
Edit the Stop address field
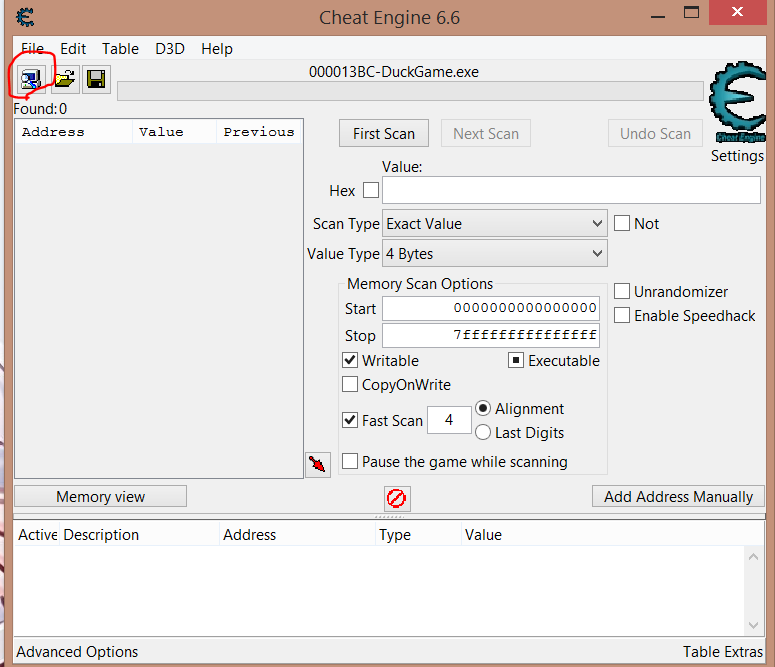point(491,335)
